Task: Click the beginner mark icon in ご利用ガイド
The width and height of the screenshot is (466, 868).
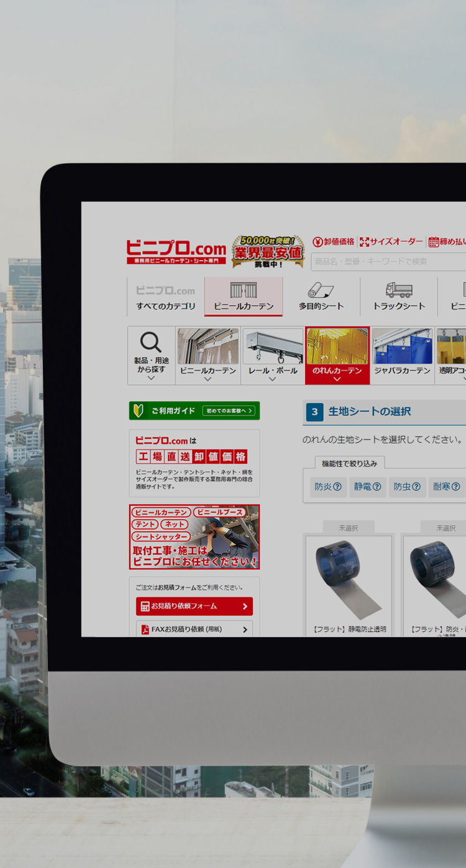Action: pyautogui.click(x=139, y=410)
